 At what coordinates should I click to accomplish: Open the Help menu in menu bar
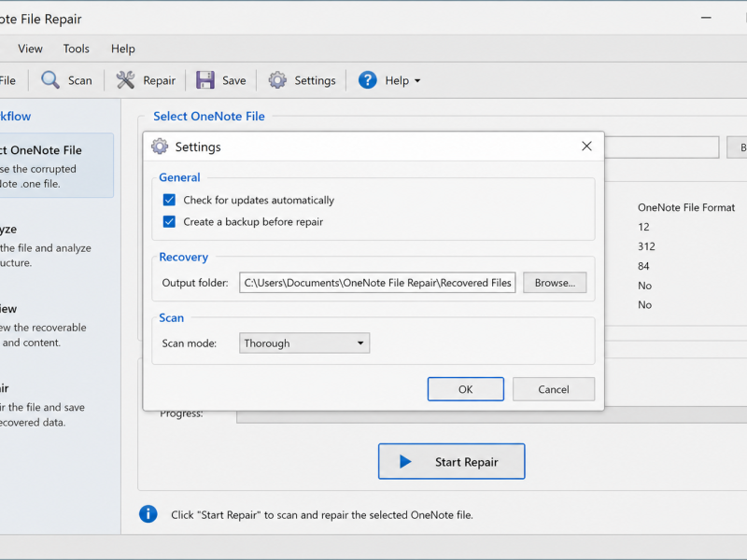click(x=123, y=49)
